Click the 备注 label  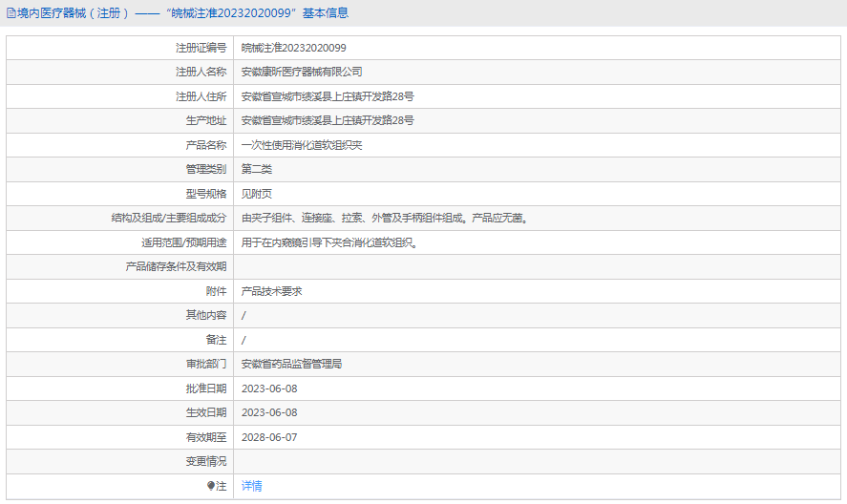[216, 340]
